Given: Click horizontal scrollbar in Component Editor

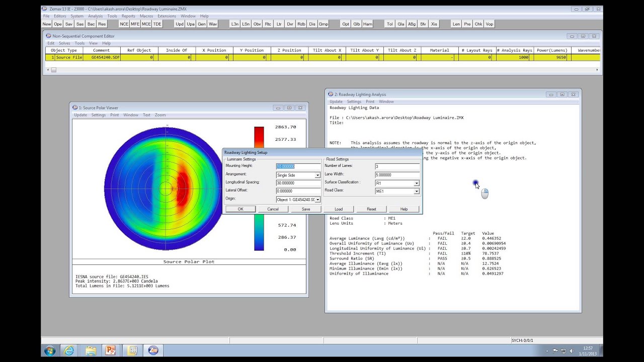Looking at the screenshot, I should pos(322,69).
